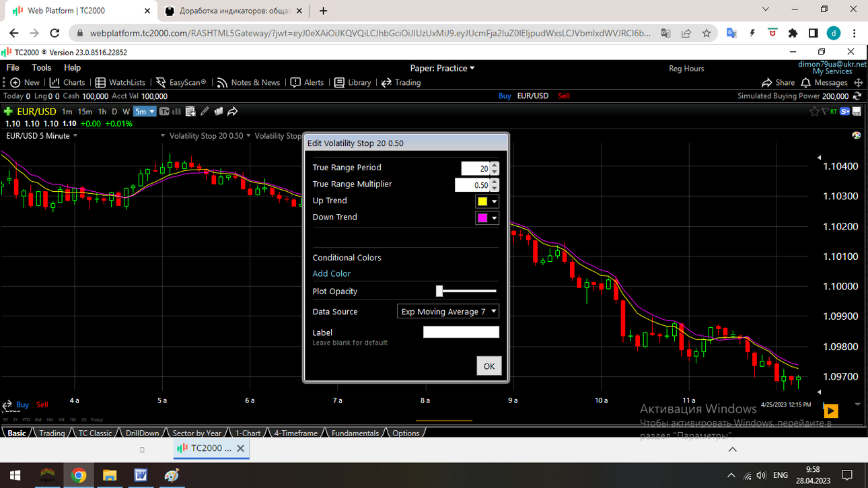
Task: Click the New plus icon in toolbar
Action: point(15,82)
